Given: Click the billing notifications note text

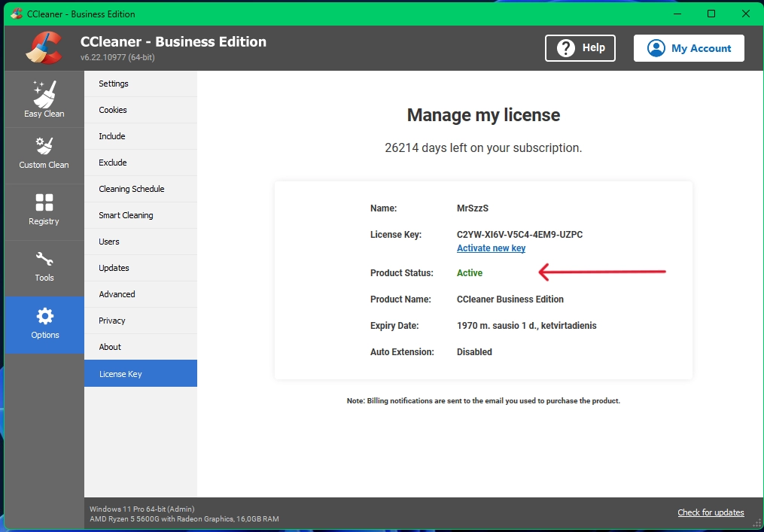Looking at the screenshot, I should [x=482, y=401].
